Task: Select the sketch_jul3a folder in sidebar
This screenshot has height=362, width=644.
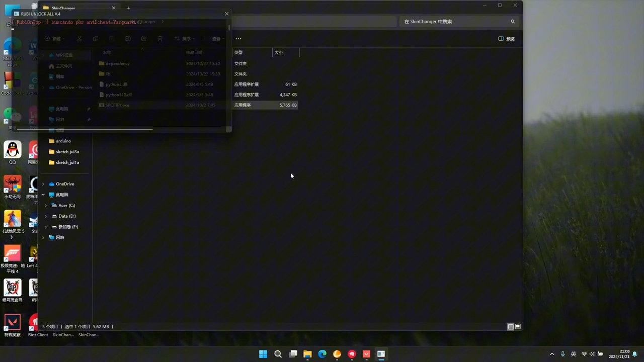Action: pos(67,152)
